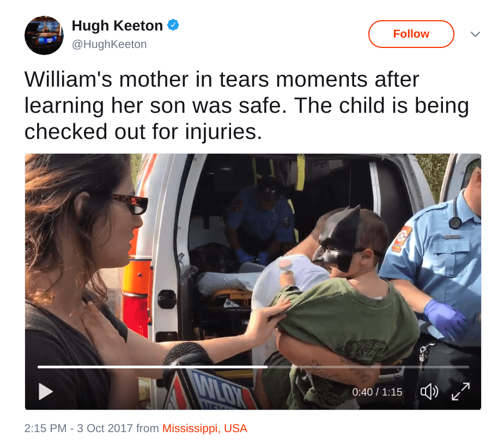
Task: Open the Mississippi, USA location link
Action: tap(205, 428)
